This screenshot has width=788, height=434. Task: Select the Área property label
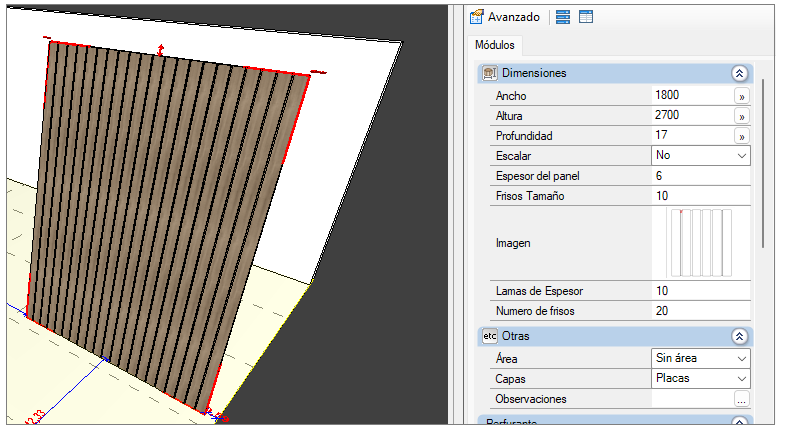coord(507,359)
